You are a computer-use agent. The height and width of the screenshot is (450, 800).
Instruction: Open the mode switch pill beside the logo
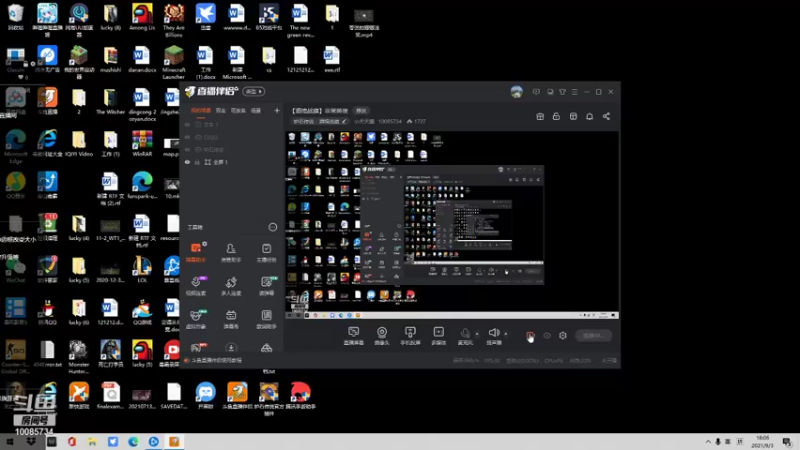coord(254,92)
